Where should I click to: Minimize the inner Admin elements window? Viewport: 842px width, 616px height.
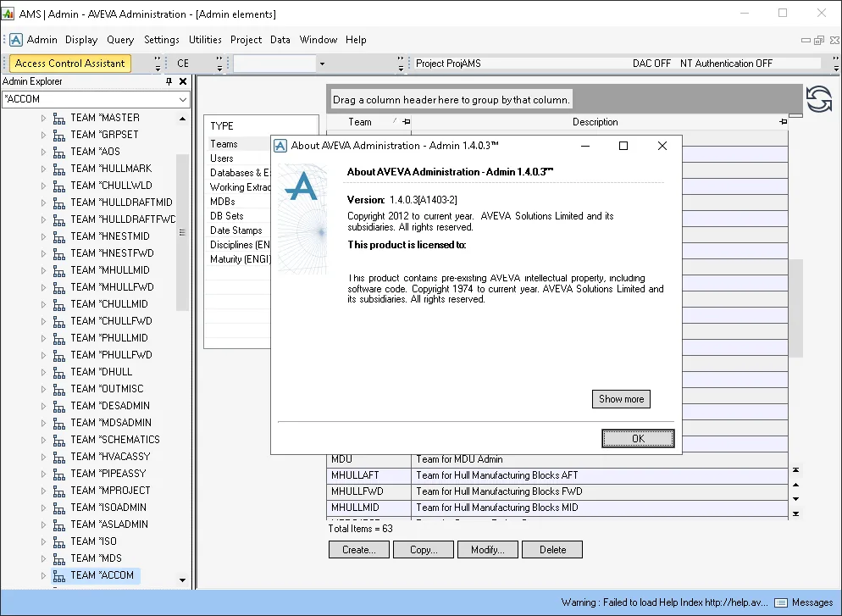coord(806,41)
